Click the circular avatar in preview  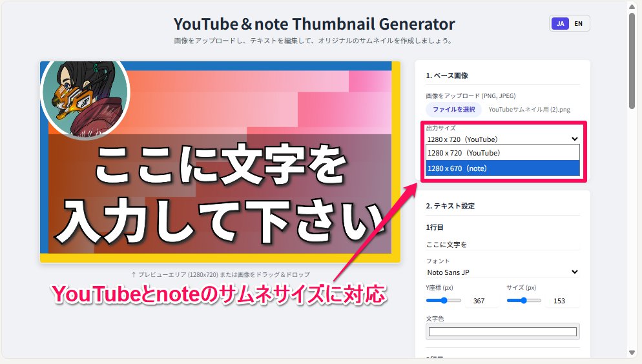pos(85,96)
